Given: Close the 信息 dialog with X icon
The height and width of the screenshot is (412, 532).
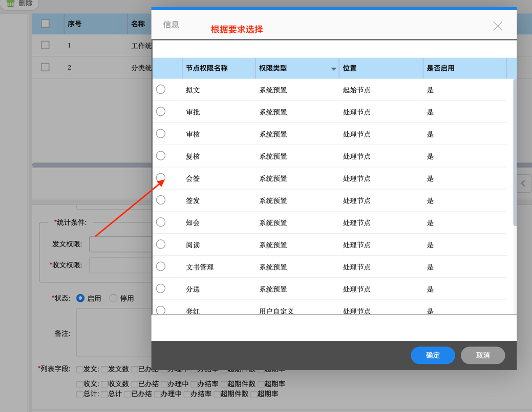Looking at the screenshot, I should (497, 26).
